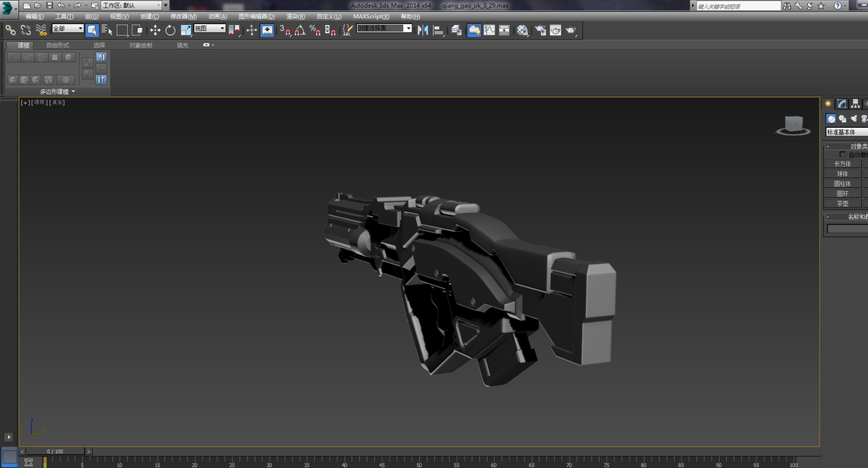Switch to the 自由形式 ribbon tab
868x468 pixels.
click(x=58, y=45)
